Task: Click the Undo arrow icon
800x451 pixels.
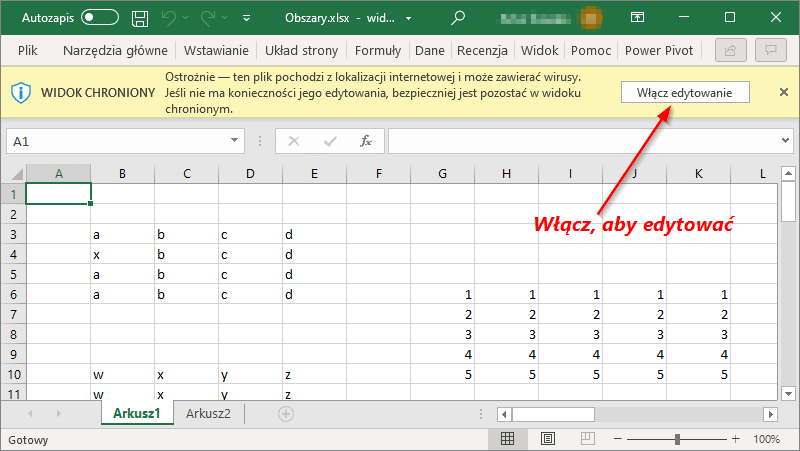Action: pyautogui.click(x=169, y=18)
